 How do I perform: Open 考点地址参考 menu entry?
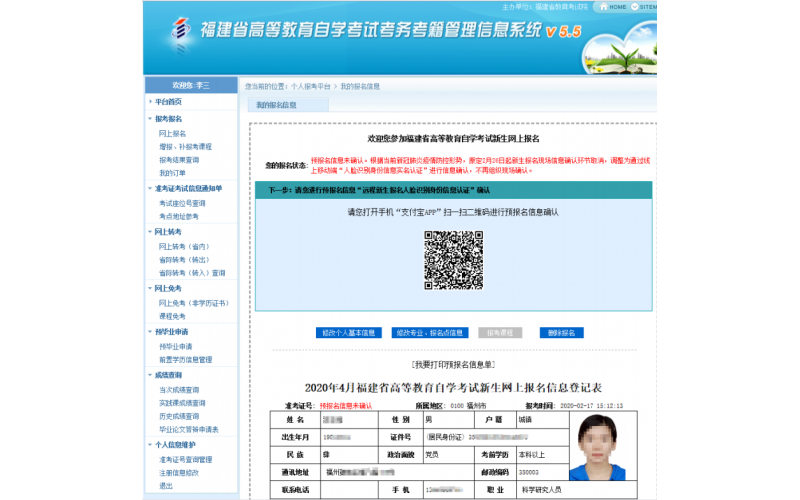(x=179, y=216)
